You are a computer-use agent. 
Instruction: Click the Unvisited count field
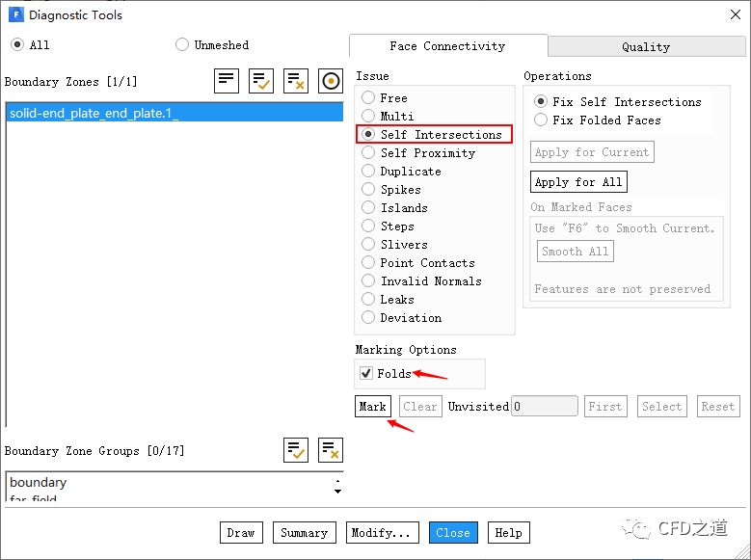pos(545,406)
